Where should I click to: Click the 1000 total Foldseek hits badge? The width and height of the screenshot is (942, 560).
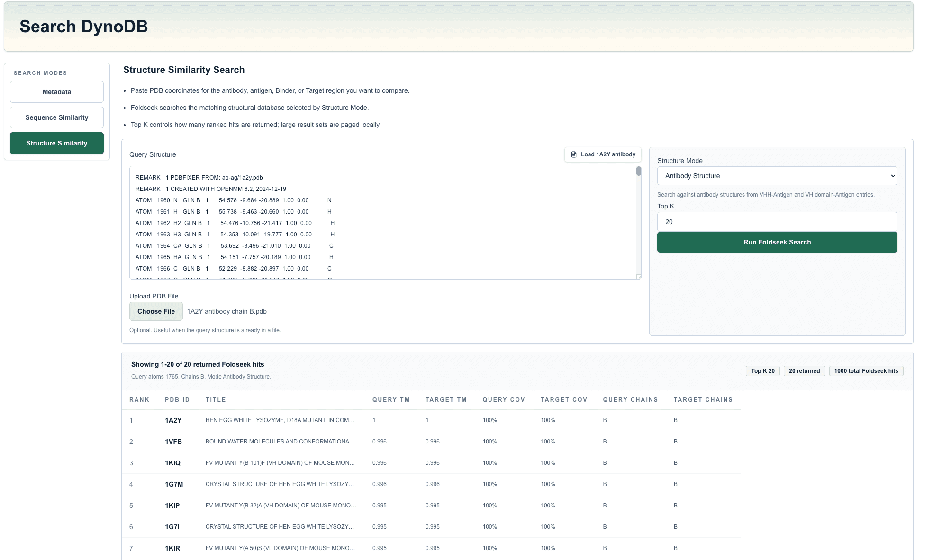click(x=866, y=371)
